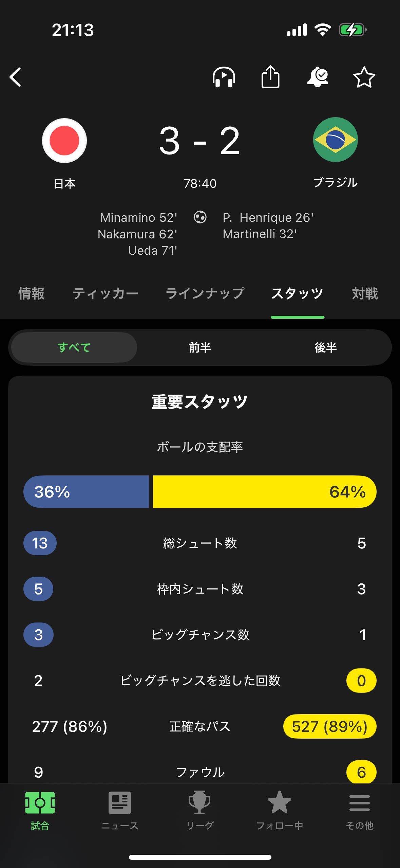Select the 前半 stats filter
This screenshot has width=400, height=868.
pos(200,347)
